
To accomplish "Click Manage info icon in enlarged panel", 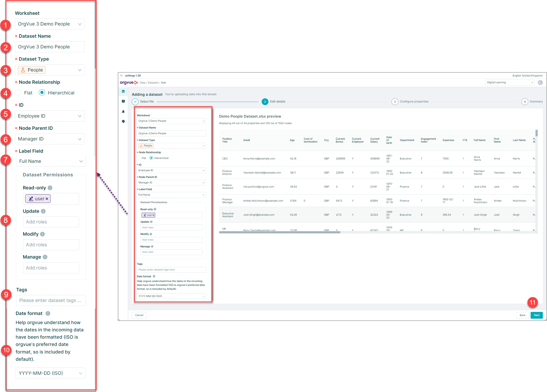I will point(45,257).
